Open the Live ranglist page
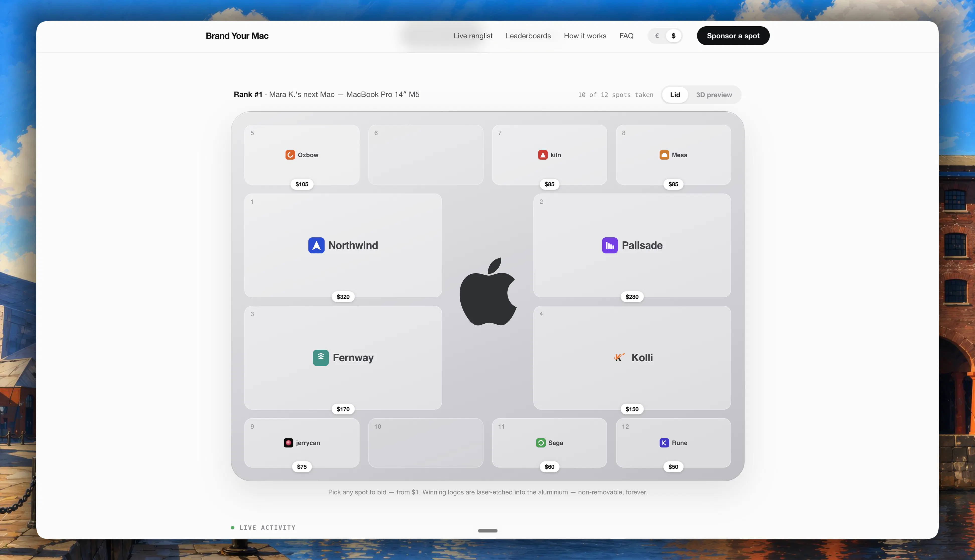Screen dimensions: 975x560 pos(473,36)
